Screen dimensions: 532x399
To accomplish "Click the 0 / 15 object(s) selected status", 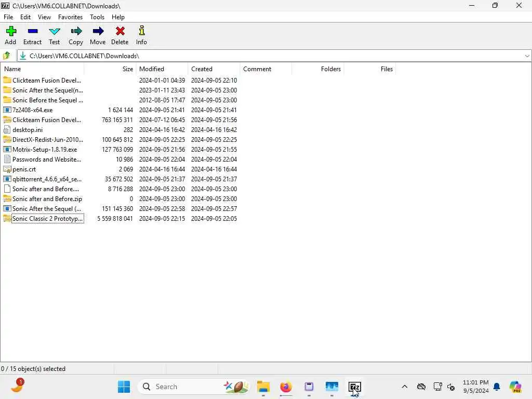I will [33, 369].
